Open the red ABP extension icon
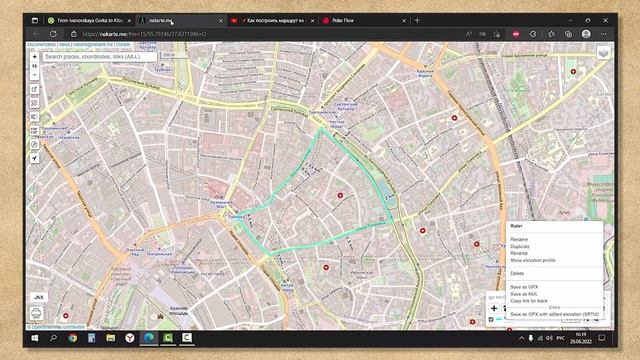 pyautogui.click(x=516, y=34)
